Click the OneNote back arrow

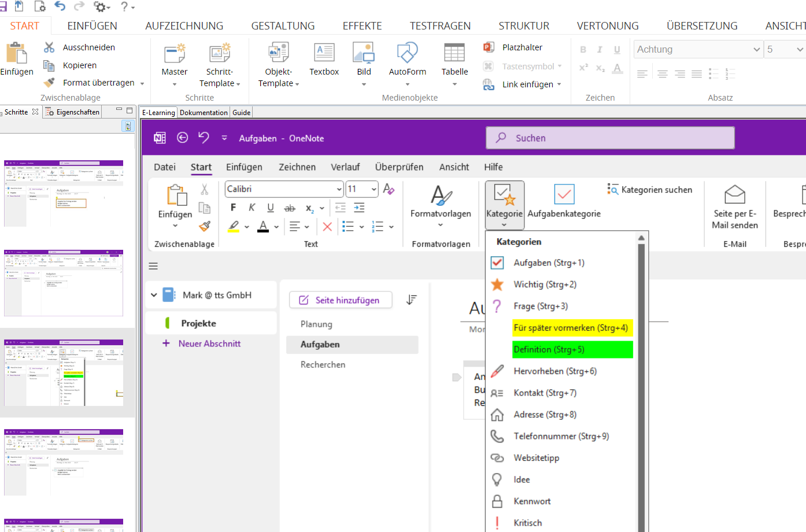tap(182, 138)
